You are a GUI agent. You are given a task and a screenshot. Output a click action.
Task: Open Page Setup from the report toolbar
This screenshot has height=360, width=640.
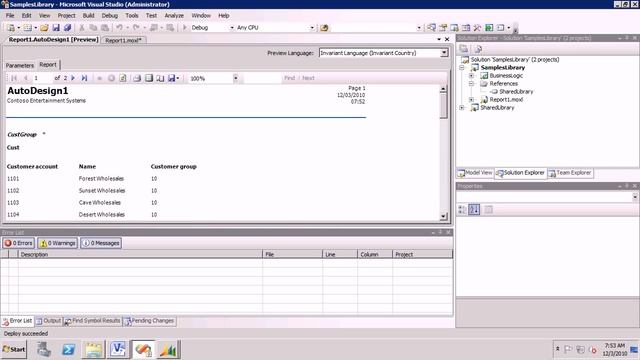(x=160, y=78)
